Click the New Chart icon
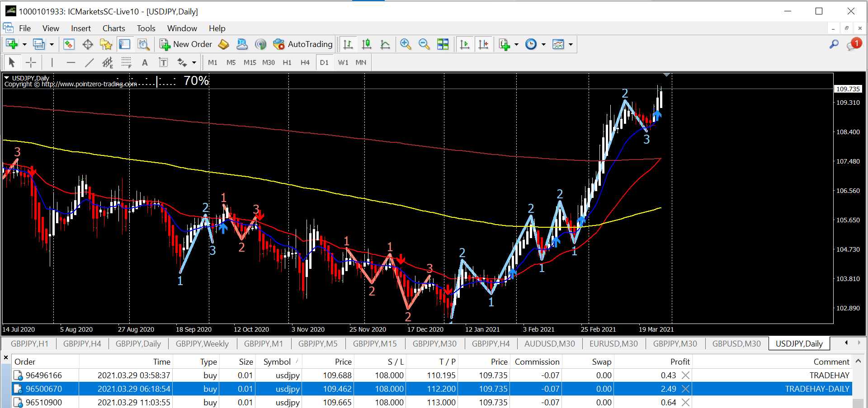Image resolution: width=868 pixels, height=408 pixels. pos(12,44)
